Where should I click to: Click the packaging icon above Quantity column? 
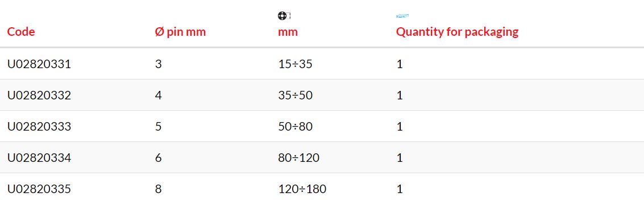(x=402, y=16)
